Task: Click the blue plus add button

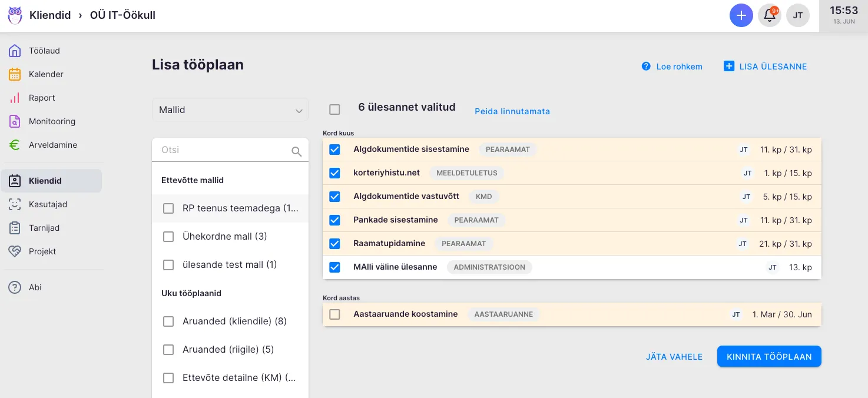Action: click(x=741, y=15)
